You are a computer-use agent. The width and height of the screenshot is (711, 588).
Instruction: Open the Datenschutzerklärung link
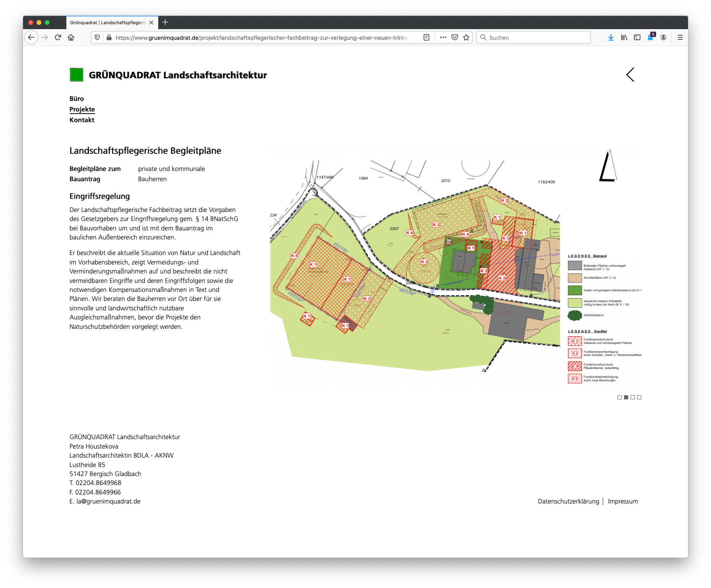pyautogui.click(x=568, y=501)
